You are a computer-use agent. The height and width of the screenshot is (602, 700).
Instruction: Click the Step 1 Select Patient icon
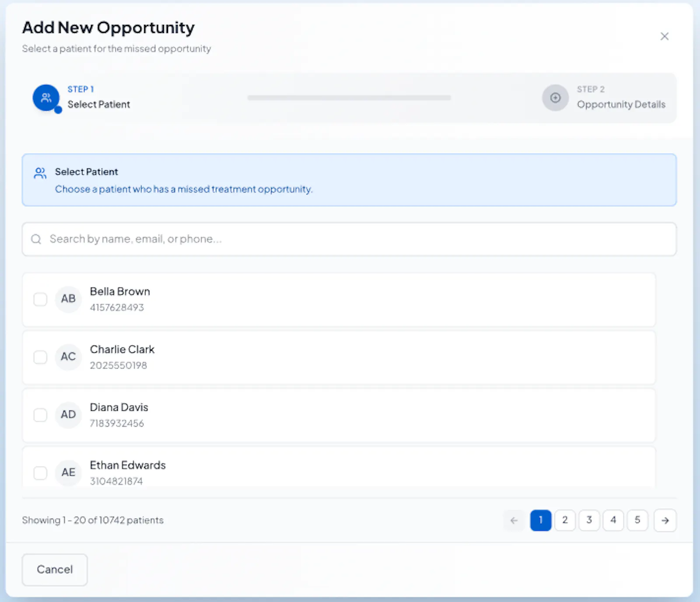[46, 97]
